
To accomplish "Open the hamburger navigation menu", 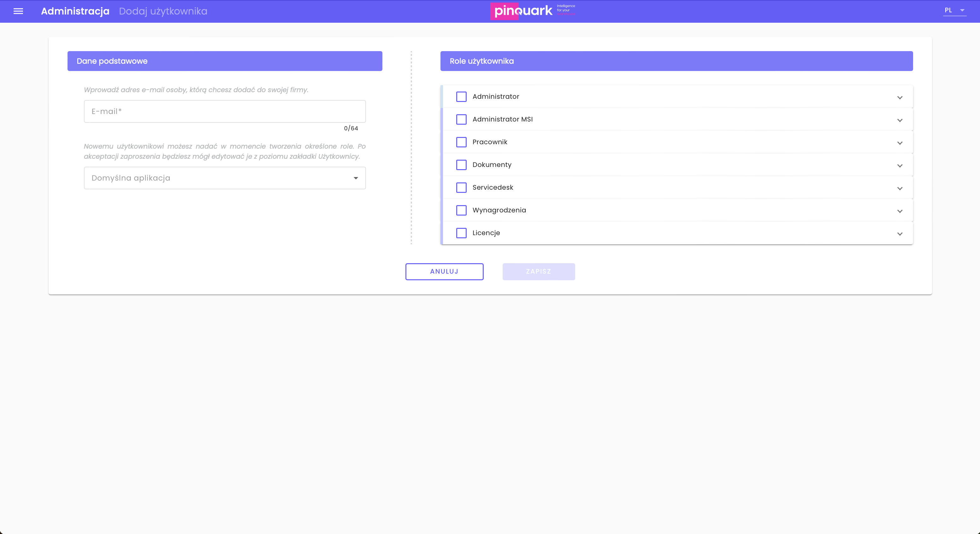I will click(18, 11).
